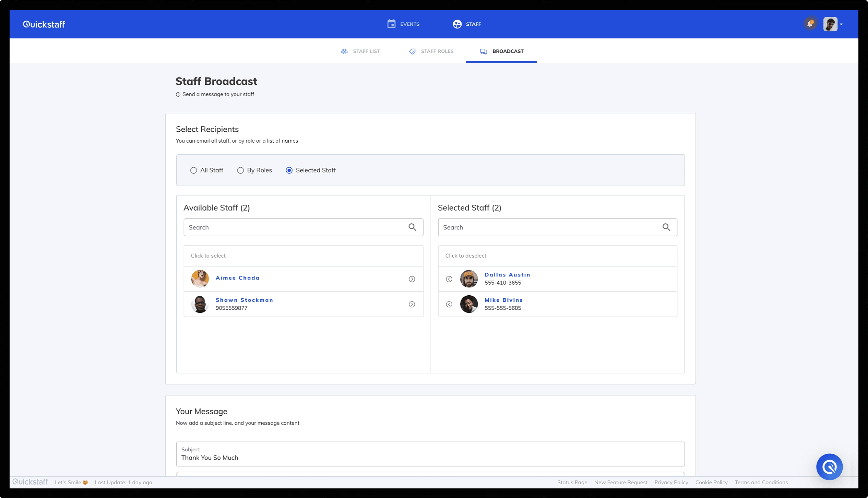
Task: Open the Status Page footer link
Action: coord(572,482)
